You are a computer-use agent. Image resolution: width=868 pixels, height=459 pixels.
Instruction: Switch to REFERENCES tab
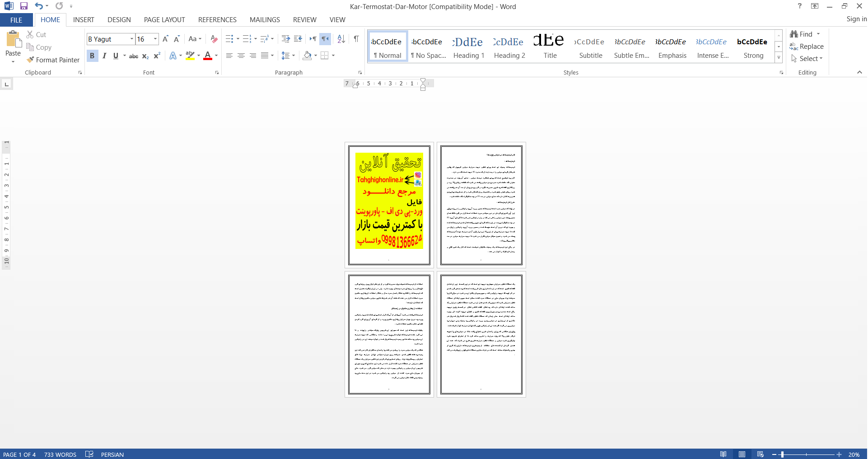click(217, 20)
